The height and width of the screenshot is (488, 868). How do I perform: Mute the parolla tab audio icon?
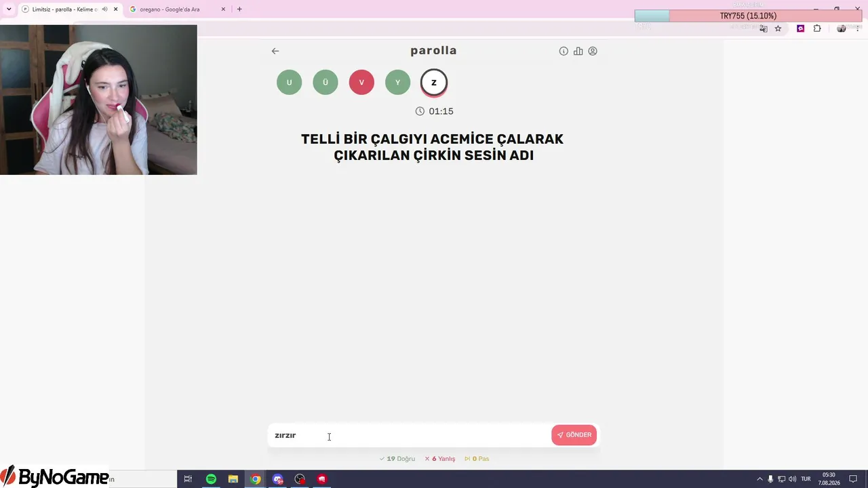[105, 9]
